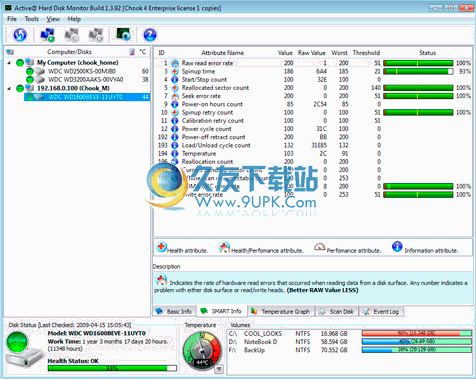The width and height of the screenshot is (476, 379).
Task: Collapse the My Computer (chook_home) tree node
Action: point(9,63)
